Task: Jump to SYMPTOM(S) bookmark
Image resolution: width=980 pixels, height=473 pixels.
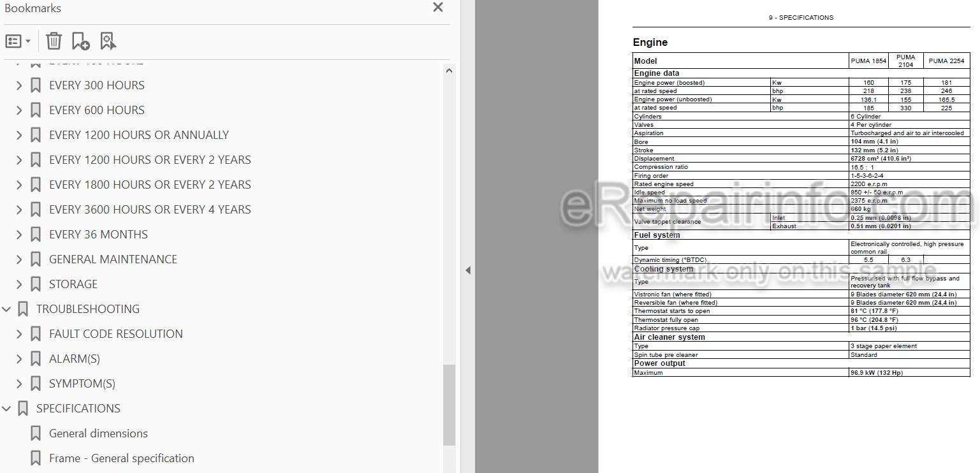Action: (x=82, y=384)
